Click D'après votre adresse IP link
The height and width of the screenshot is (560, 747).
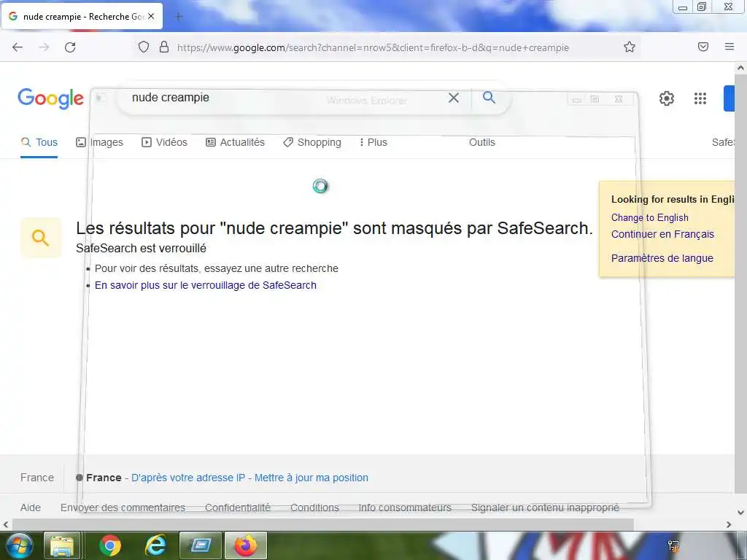tap(188, 478)
